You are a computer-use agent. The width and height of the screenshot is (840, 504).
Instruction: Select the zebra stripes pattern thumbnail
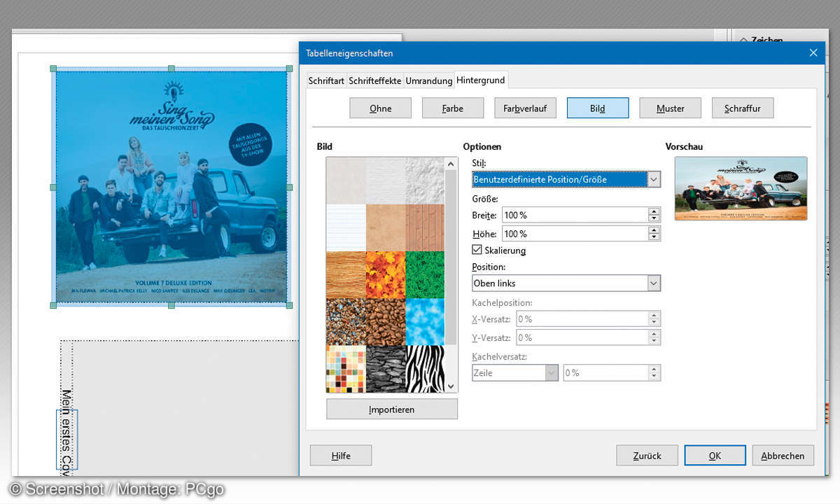(x=425, y=368)
